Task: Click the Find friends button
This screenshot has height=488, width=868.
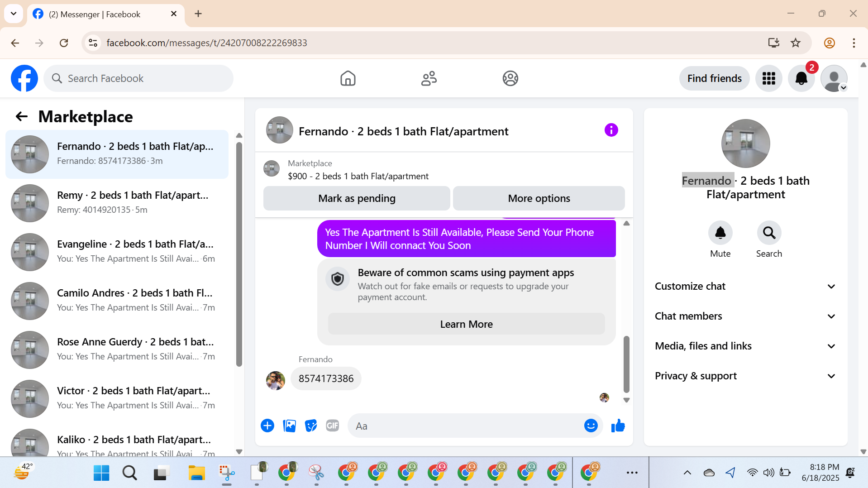Action: 714,78
